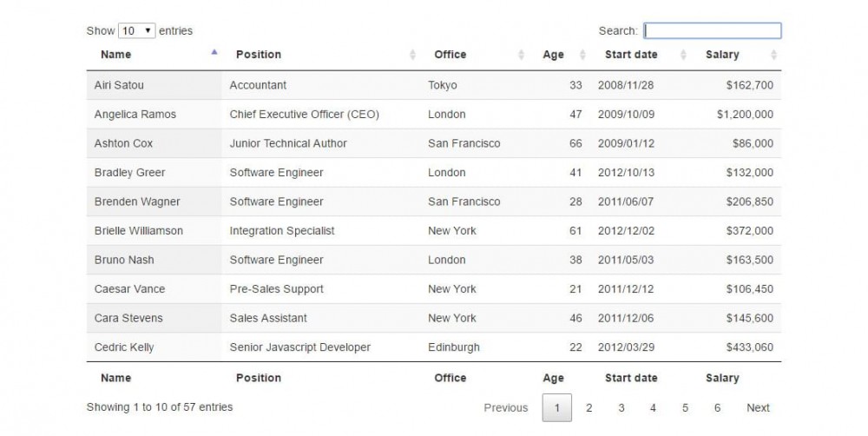Jump to page 2
Viewport: 868px width, 436px height.
pyautogui.click(x=589, y=407)
